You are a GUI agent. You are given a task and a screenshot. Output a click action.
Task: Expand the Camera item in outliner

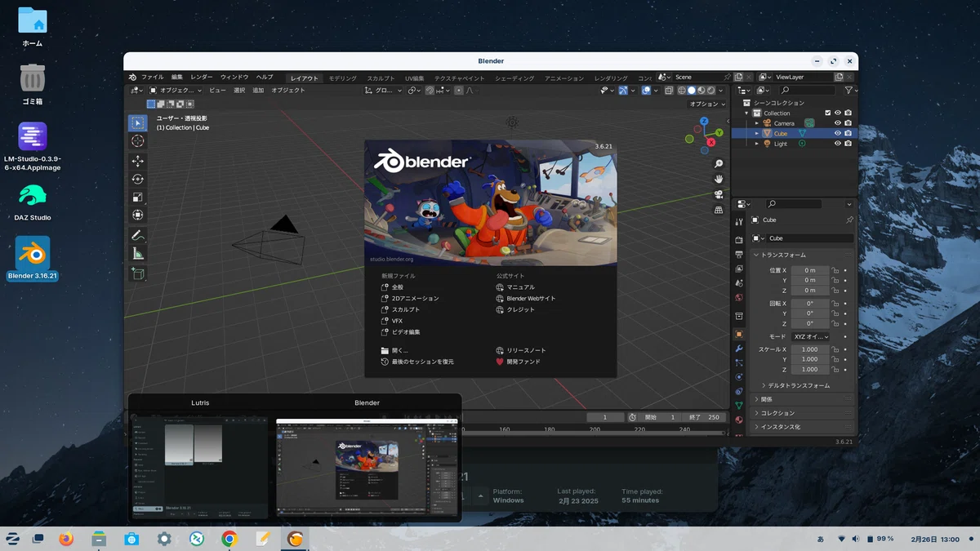(x=756, y=123)
